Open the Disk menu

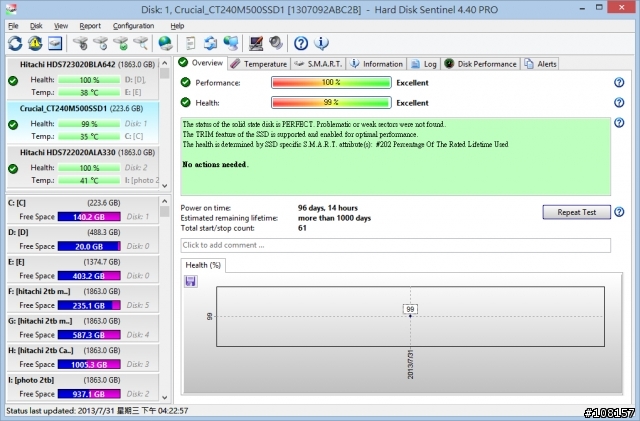pos(36,26)
